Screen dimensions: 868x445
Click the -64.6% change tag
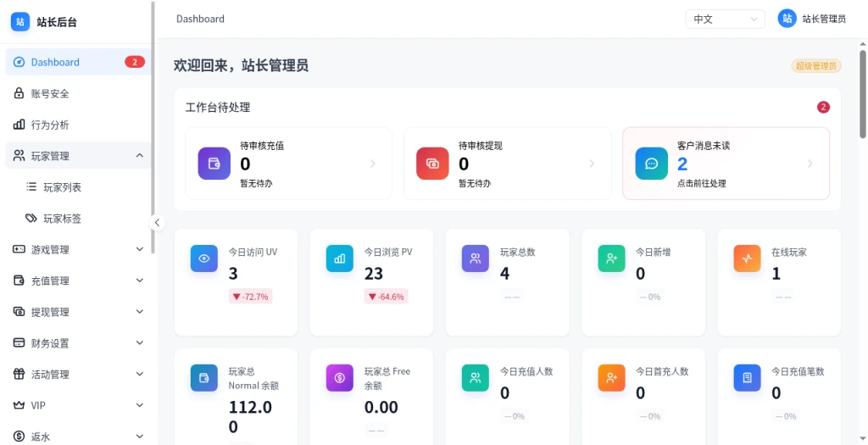(386, 297)
